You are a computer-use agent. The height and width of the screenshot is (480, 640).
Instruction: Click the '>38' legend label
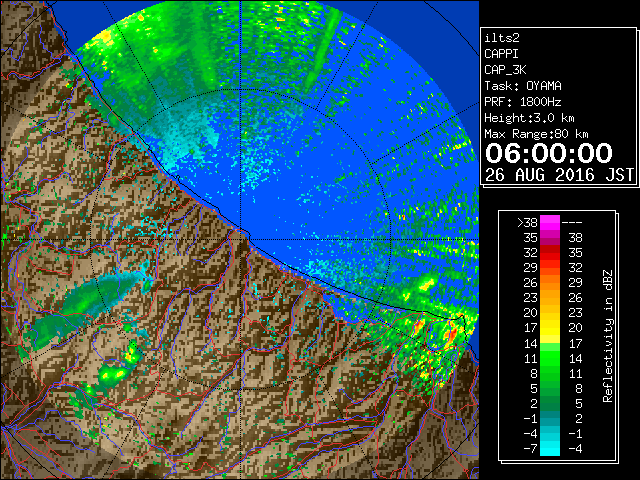point(527,223)
